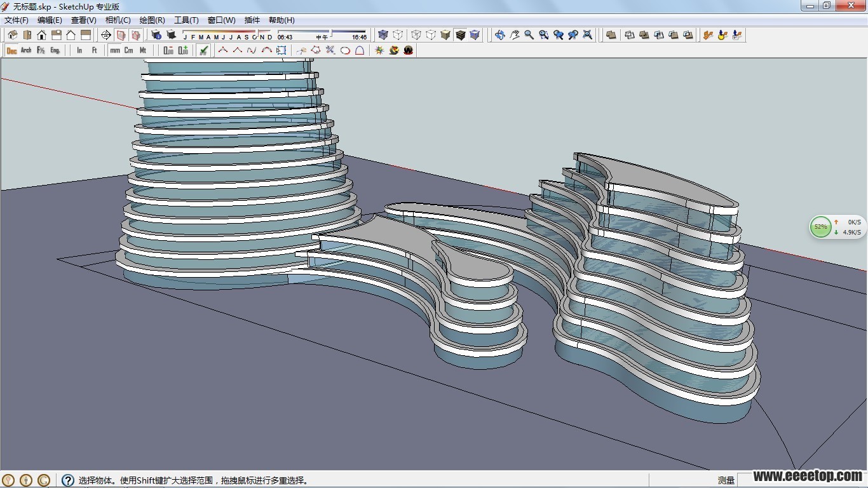This screenshot has width=868, height=488.
Task: Select the Union solid tool
Action: pyautogui.click(x=644, y=35)
